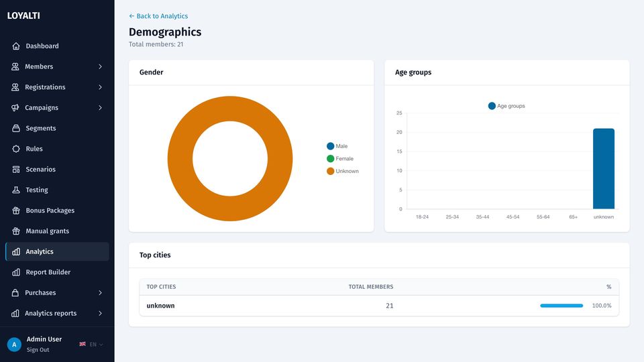
Task: Click the Rules puzzle icon
Action: 16,149
